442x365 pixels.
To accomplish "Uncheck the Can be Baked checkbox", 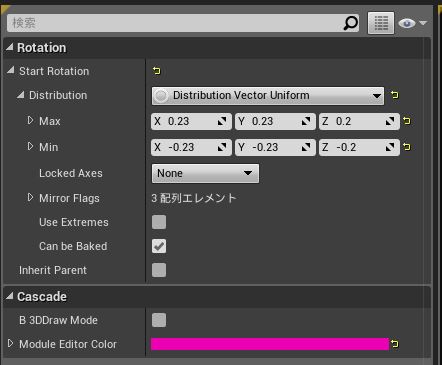I will [x=159, y=246].
